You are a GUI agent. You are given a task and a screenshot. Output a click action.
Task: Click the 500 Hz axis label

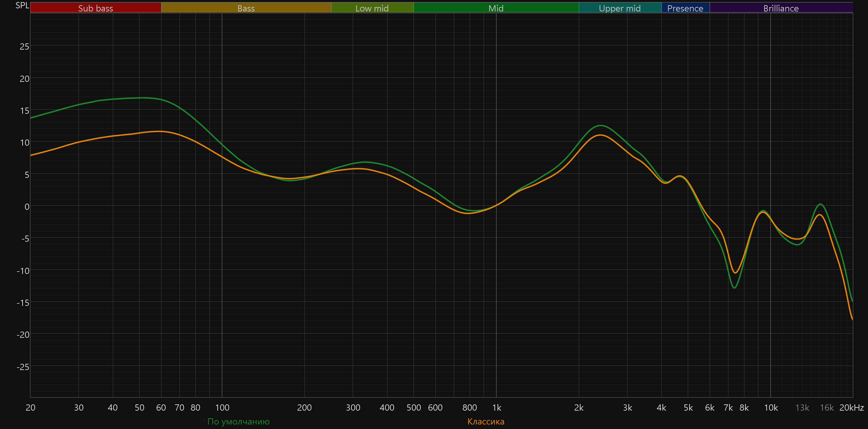point(414,407)
